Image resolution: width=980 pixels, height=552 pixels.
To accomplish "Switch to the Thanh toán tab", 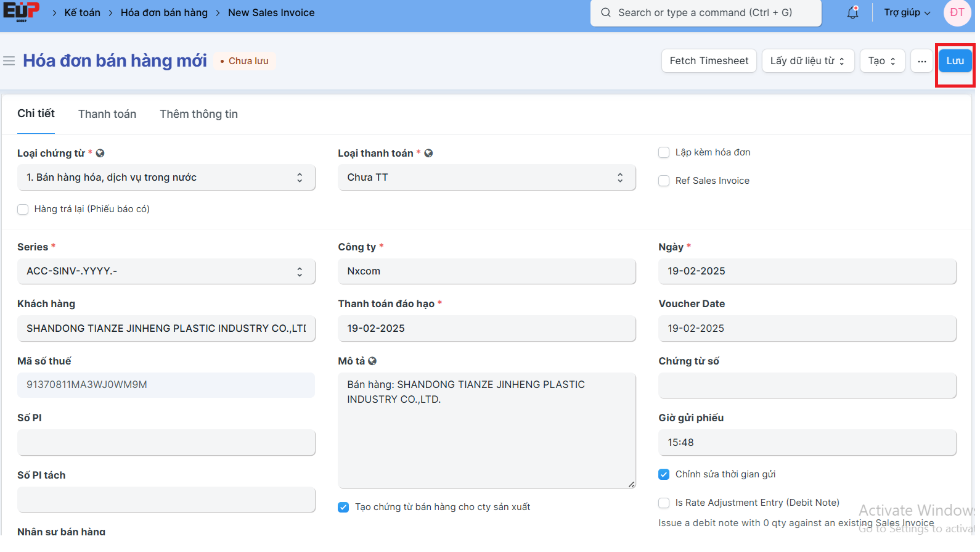I will [107, 114].
